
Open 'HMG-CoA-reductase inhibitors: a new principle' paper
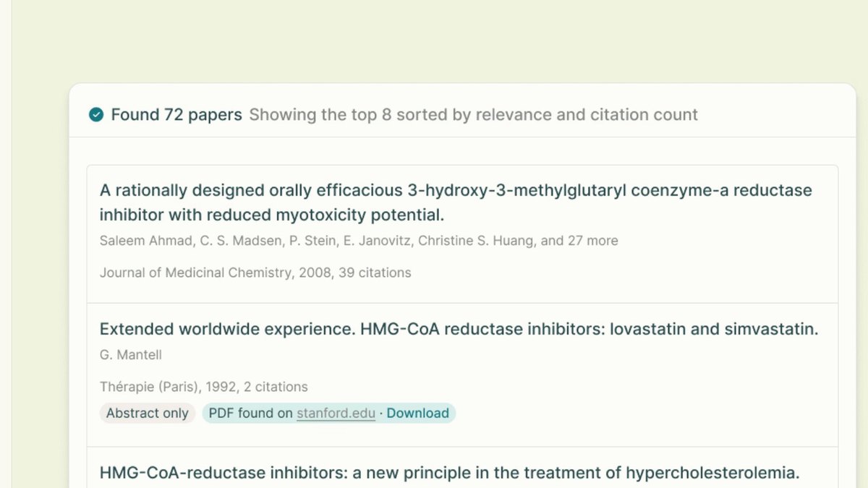[x=449, y=473]
